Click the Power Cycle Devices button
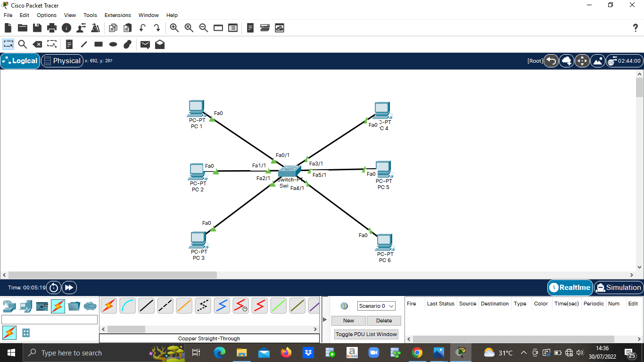Screen dimensions: 644x362 (54, 288)
